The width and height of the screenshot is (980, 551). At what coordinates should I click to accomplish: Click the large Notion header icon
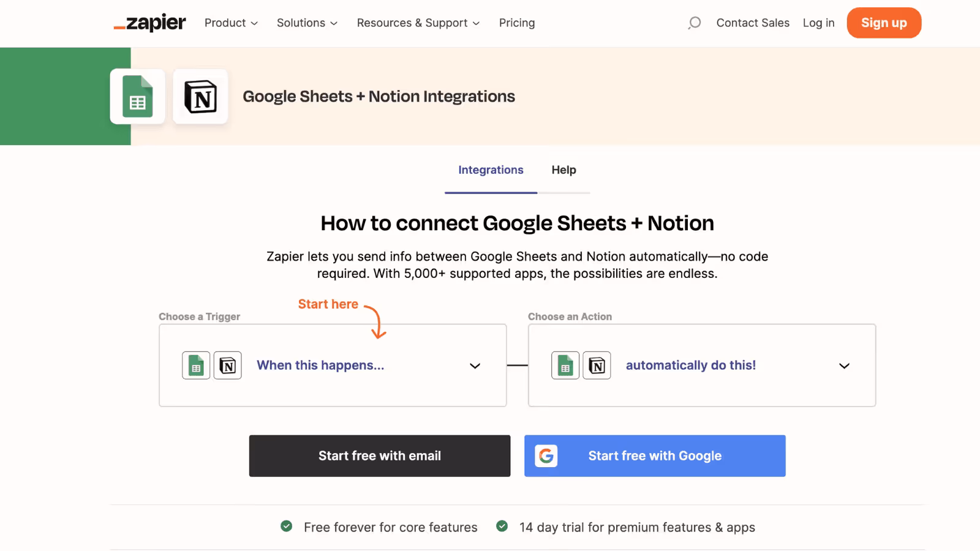200,97
